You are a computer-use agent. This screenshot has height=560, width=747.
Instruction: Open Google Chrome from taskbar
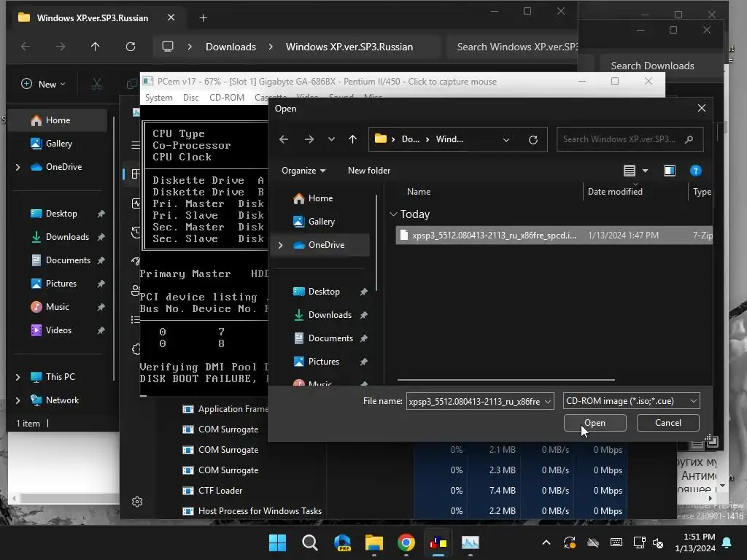(406, 542)
